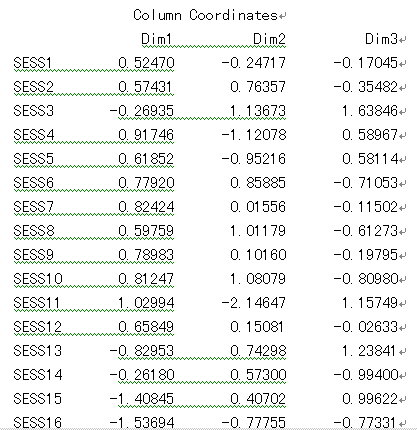417x430 pixels.
Task: Click the value 1.23841 in SESS13 row
Action: 369,351
